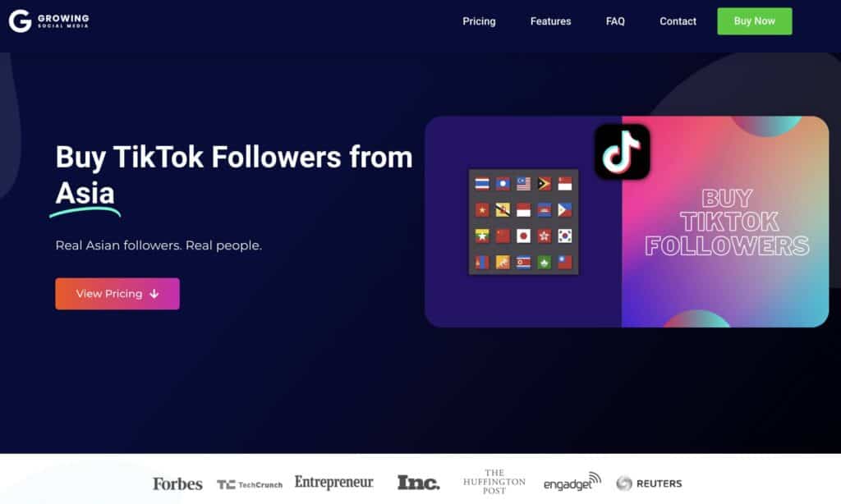Screen dimensions: 841x504
Task: Open the Pricing menu item
Action: click(479, 21)
